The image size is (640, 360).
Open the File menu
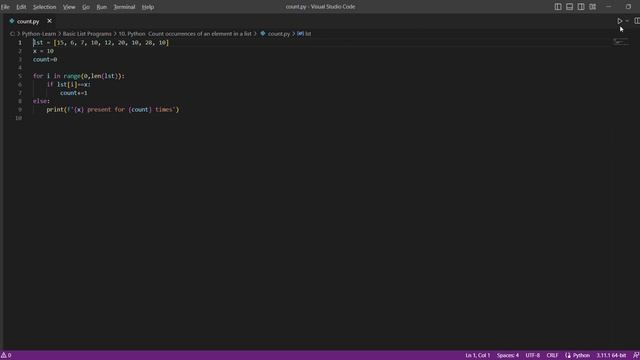point(5,7)
